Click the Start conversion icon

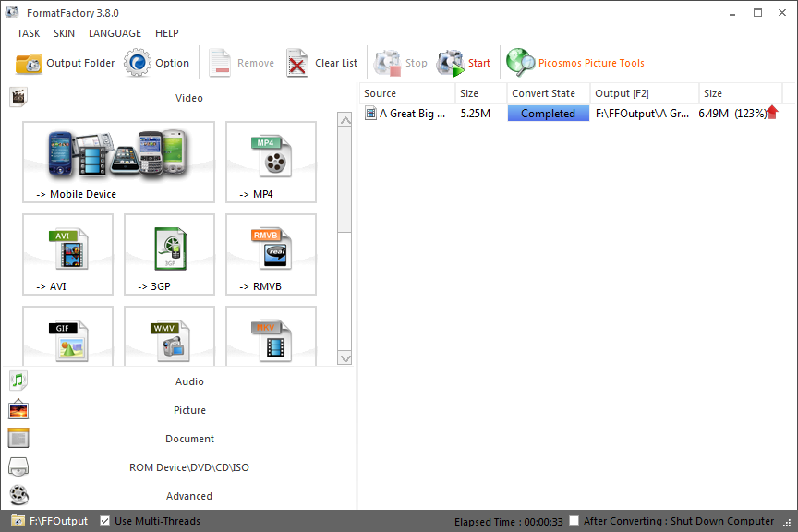(x=451, y=63)
